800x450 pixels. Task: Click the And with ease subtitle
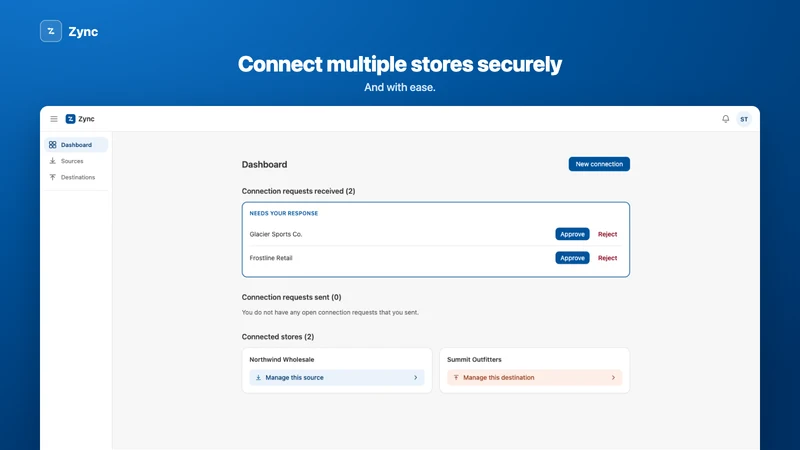point(399,87)
